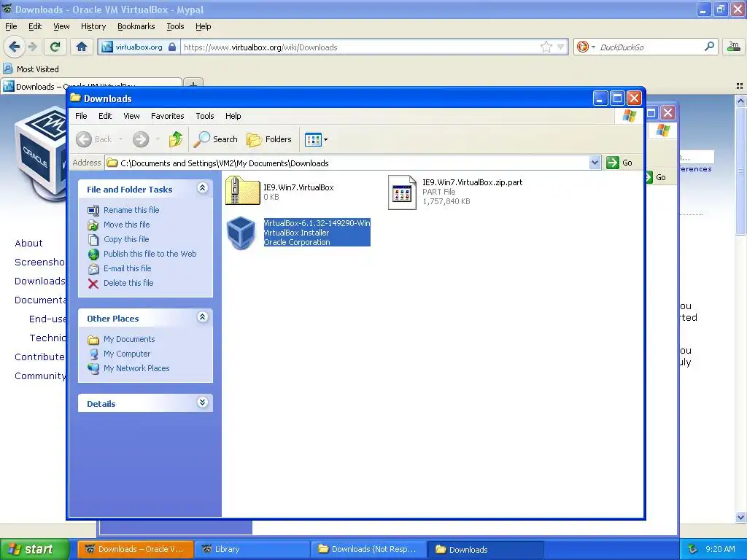Go to the browser Home icon
This screenshot has width=747, height=560.
82,47
